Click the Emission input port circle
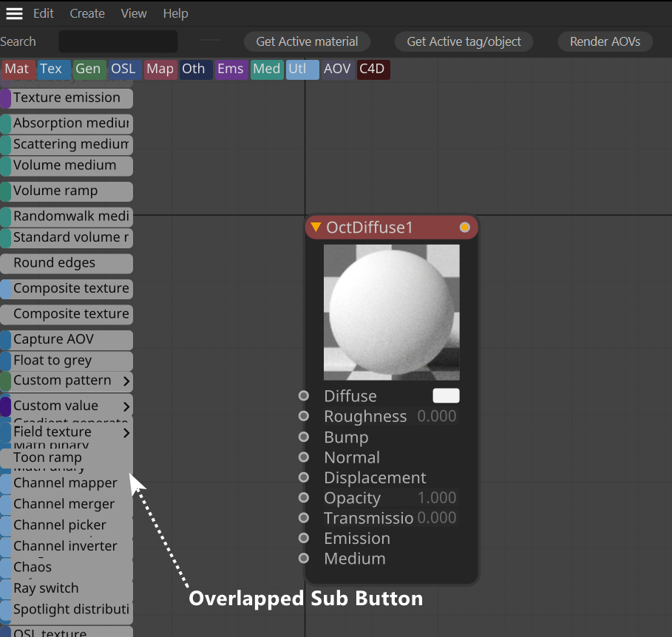 (304, 538)
